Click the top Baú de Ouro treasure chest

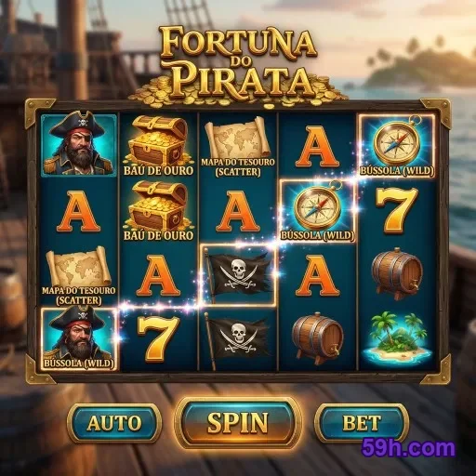tap(158, 146)
